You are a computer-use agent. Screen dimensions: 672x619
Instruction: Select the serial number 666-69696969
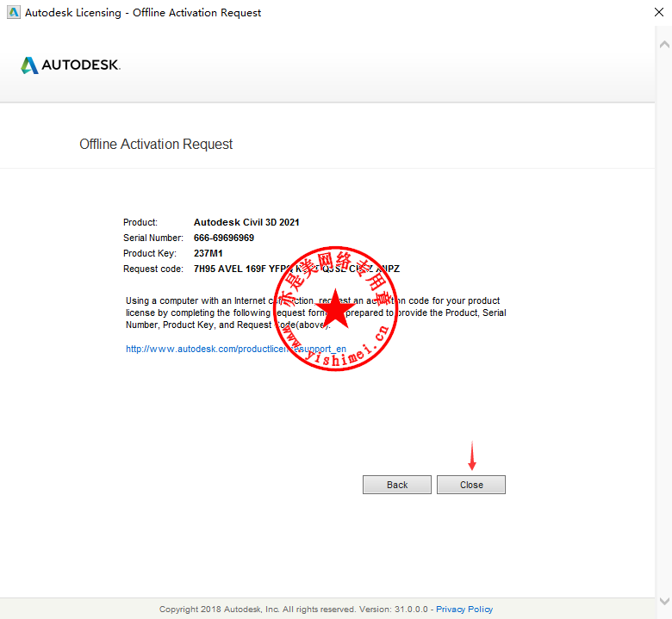[x=224, y=238]
